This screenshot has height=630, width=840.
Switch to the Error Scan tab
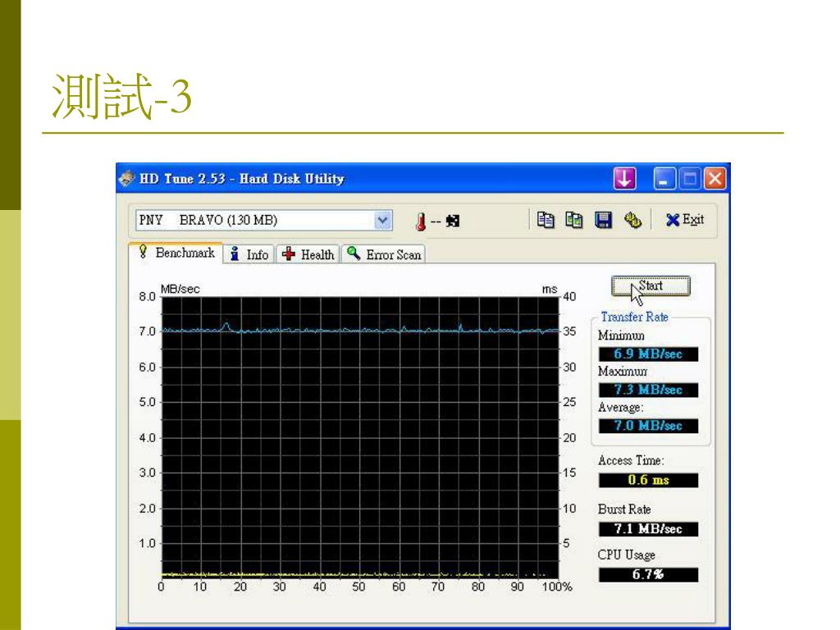tap(384, 254)
